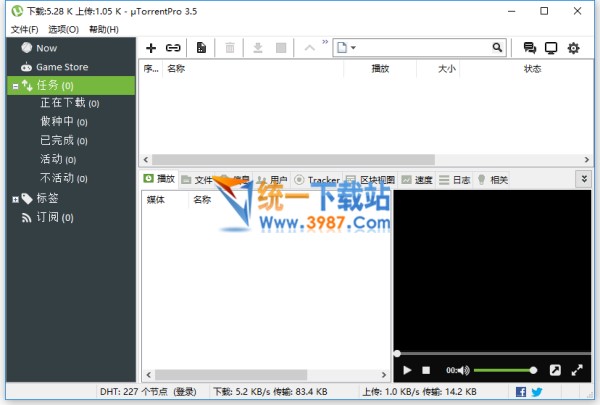
Task: Select 做种中 (0) in the sidebar
Action: point(64,122)
